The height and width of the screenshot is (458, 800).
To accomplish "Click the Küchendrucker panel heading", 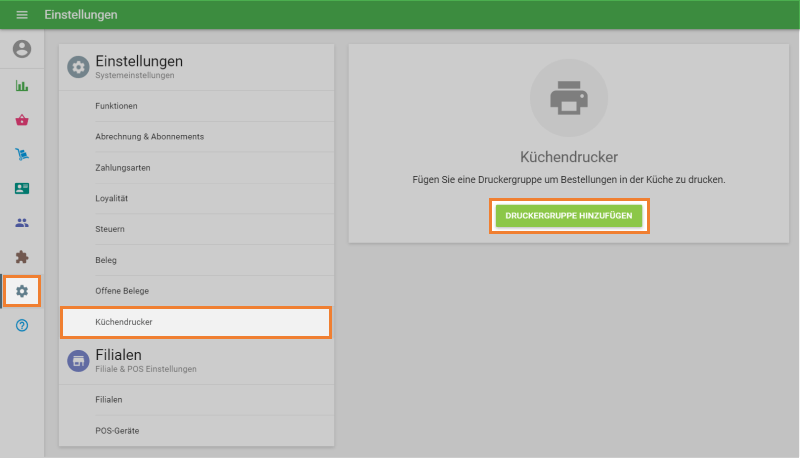I will [x=569, y=157].
